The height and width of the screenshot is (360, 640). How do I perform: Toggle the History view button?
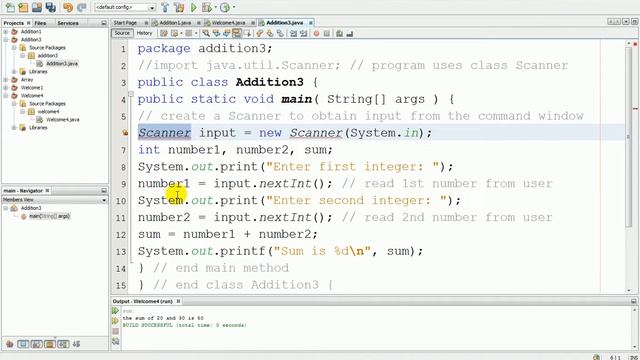click(144, 33)
